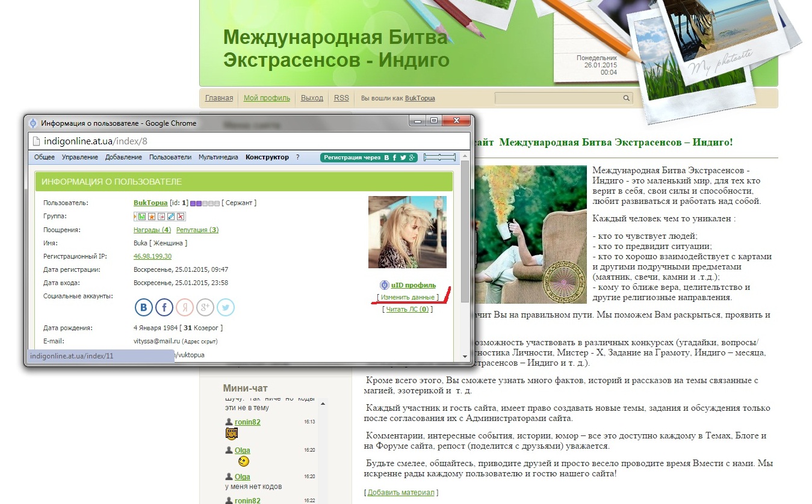812x504 pixels.
Task: Open the Пользователи admin menu
Action: tap(170, 157)
